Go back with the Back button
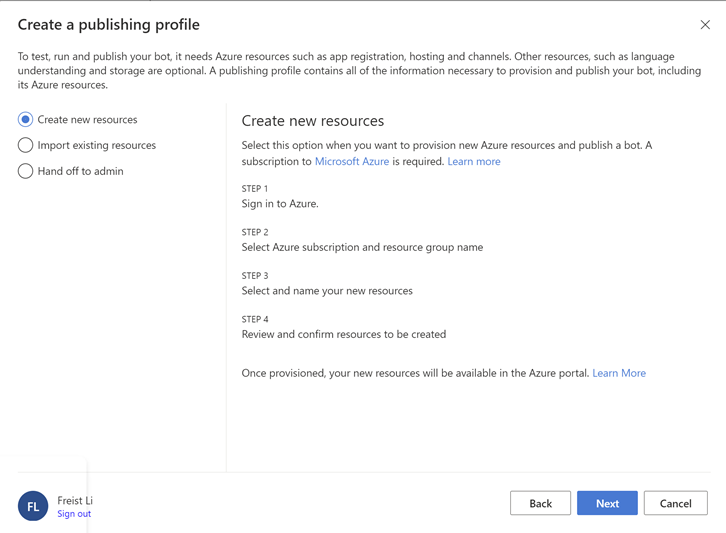726x533 pixels. (x=540, y=503)
